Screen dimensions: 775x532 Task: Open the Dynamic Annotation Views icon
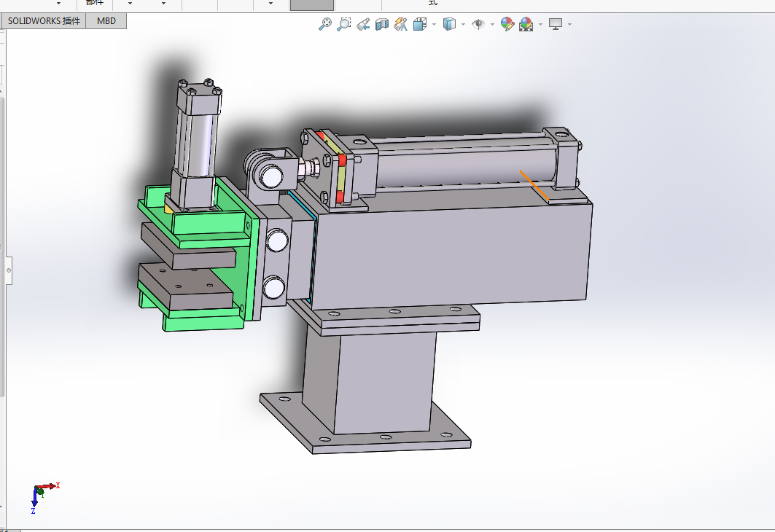click(x=401, y=24)
